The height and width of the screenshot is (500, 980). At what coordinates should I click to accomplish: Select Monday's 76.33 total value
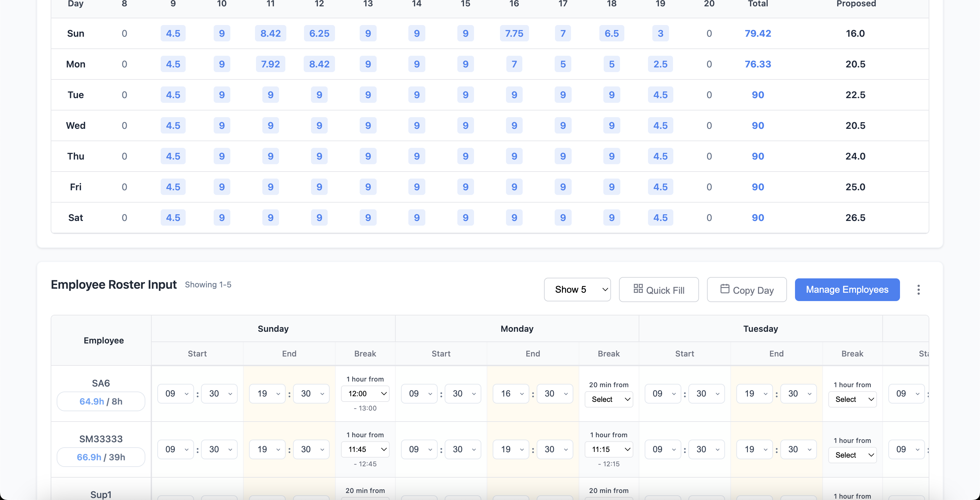[757, 64]
